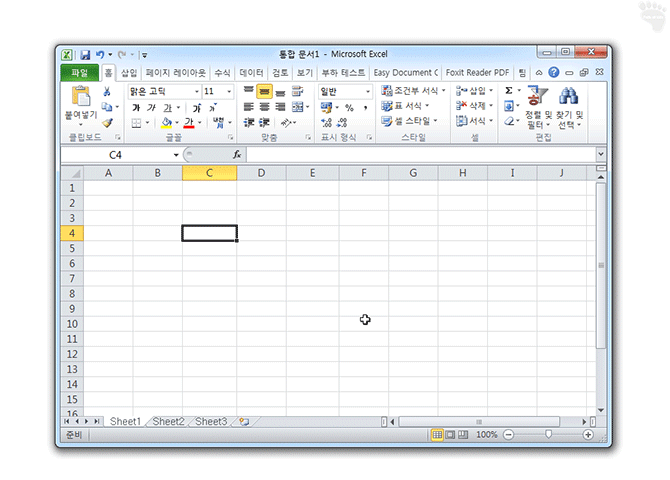Open Conditional Formatting (조건부 서식) dropdown
The image size is (670, 480).
coord(413,91)
